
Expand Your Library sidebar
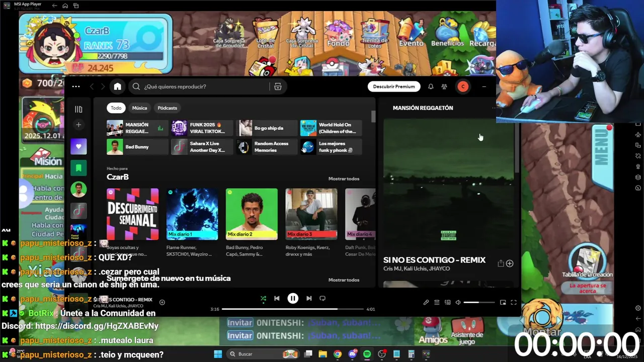[78, 109]
